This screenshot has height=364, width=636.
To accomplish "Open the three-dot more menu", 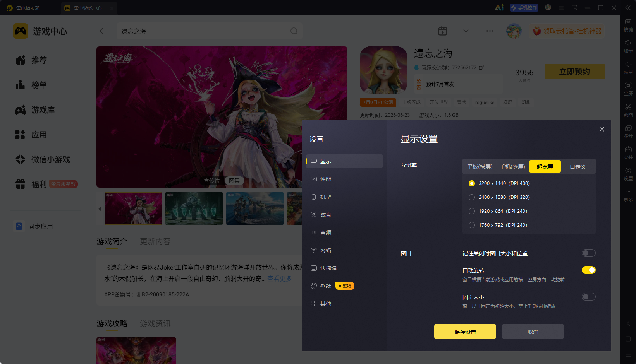I will coord(490,31).
